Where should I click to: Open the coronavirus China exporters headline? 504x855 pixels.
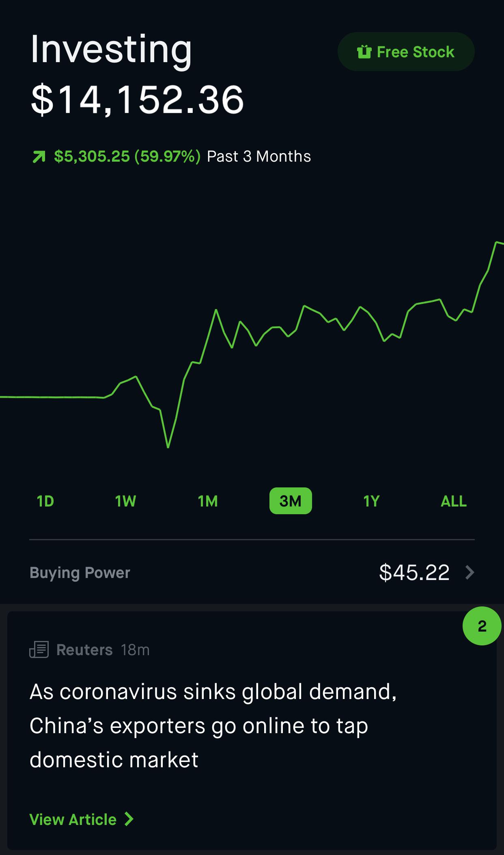tap(213, 725)
